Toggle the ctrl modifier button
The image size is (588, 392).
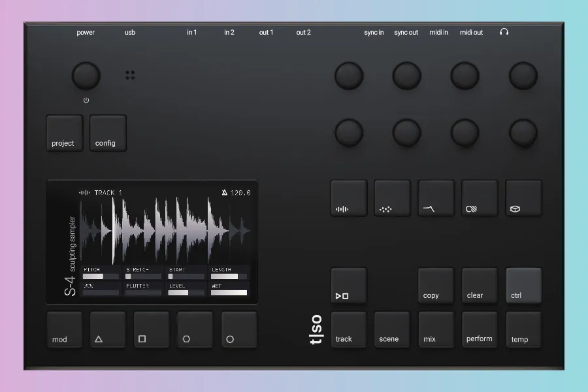(523, 286)
